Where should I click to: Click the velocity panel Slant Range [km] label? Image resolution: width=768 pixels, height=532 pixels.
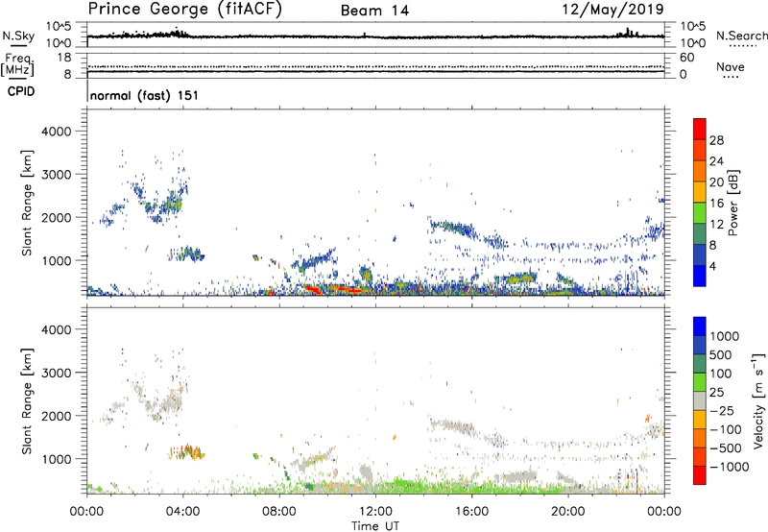click(x=27, y=401)
